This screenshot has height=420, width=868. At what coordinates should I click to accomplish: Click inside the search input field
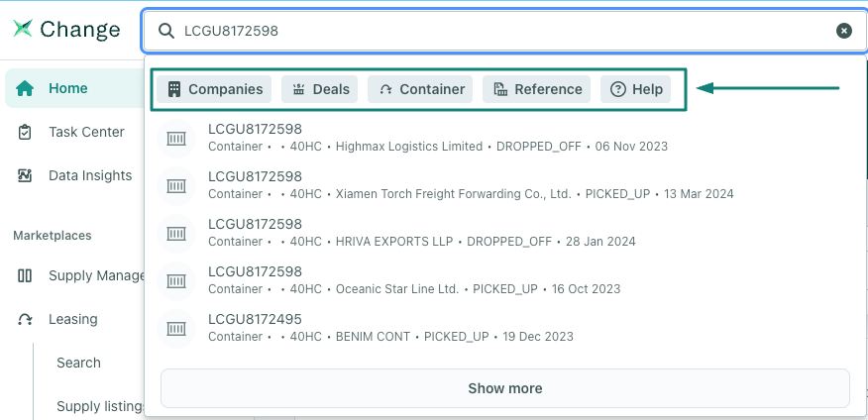tap(495, 31)
